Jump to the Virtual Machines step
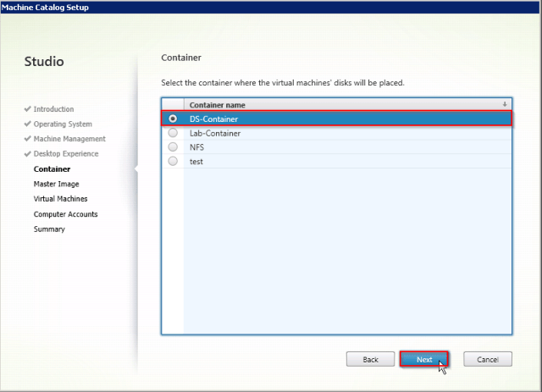This screenshot has height=392, width=542. tap(60, 199)
